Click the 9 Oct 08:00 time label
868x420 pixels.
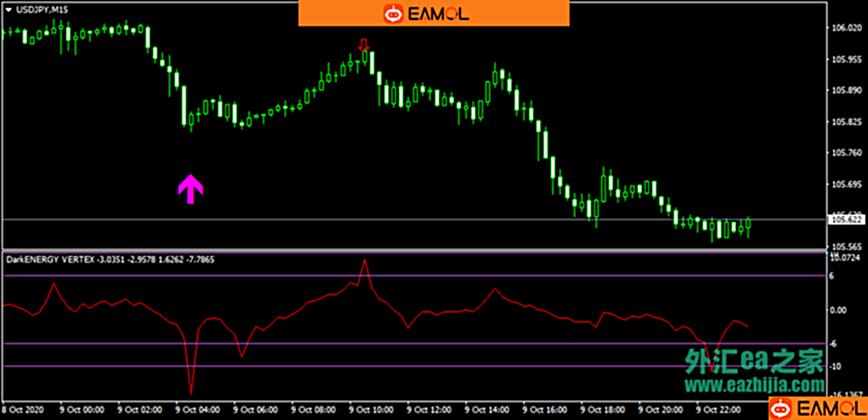[x=314, y=411]
